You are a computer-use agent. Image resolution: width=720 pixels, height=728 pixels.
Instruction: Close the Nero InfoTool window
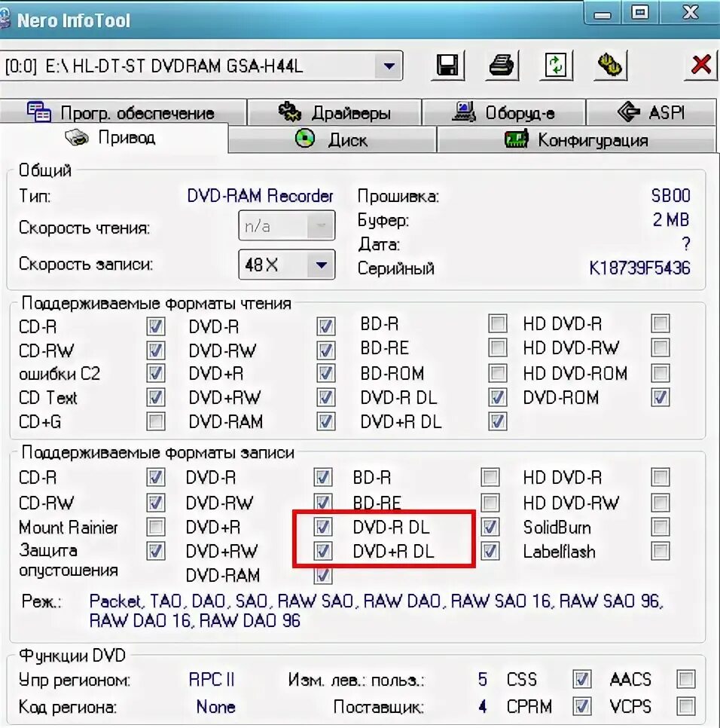[690, 13]
